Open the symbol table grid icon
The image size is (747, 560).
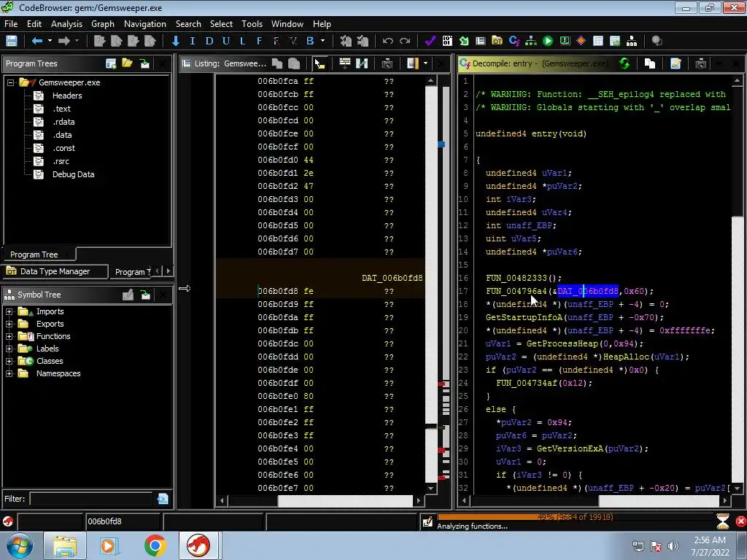(x=598, y=41)
